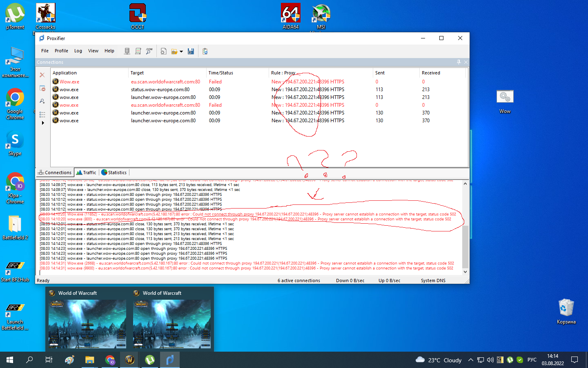This screenshot has height=368, width=588.
Task: Pin the Connections panel
Action: pos(459,62)
